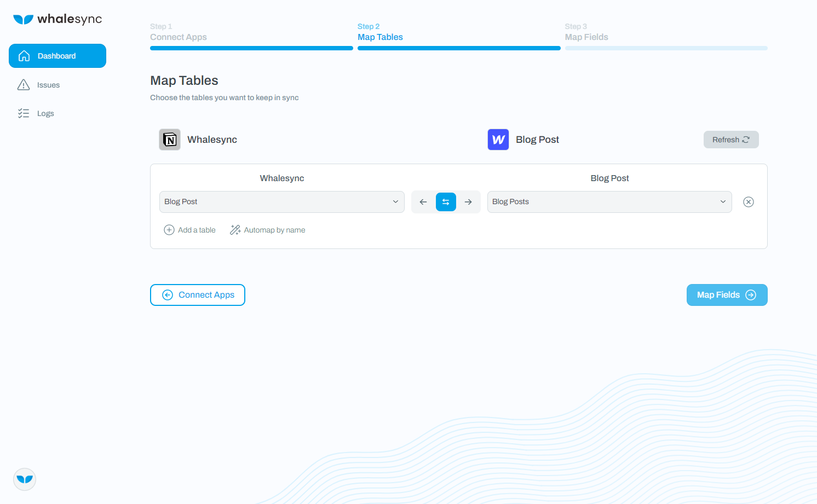
Task: Click the Connect Apps back button
Action: click(197, 294)
